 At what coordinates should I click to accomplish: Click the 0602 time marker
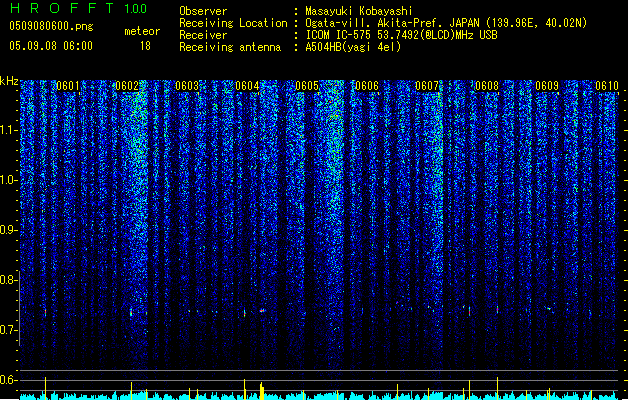coord(127,86)
